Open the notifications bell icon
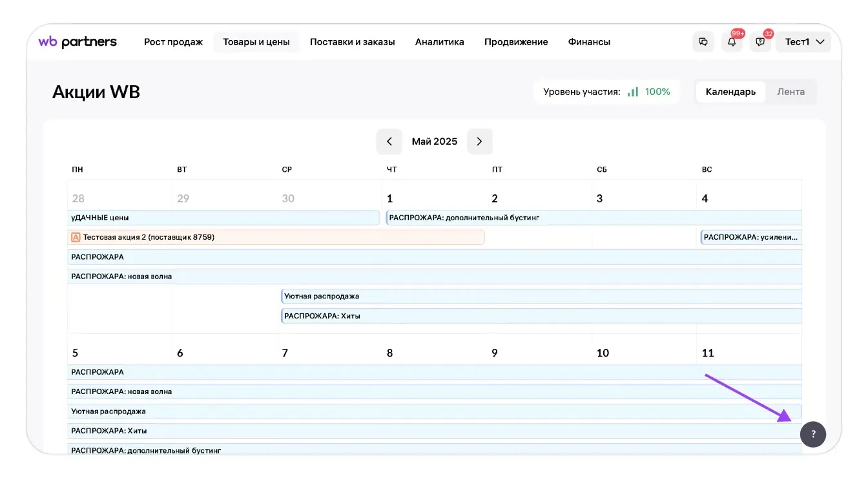The height and width of the screenshot is (478, 868). click(732, 42)
